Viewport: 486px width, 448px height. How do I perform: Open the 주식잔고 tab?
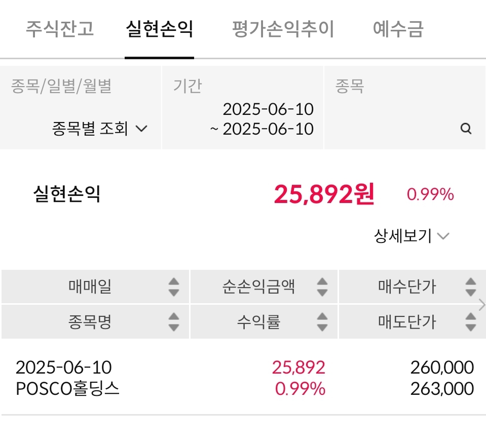pyautogui.click(x=60, y=29)
